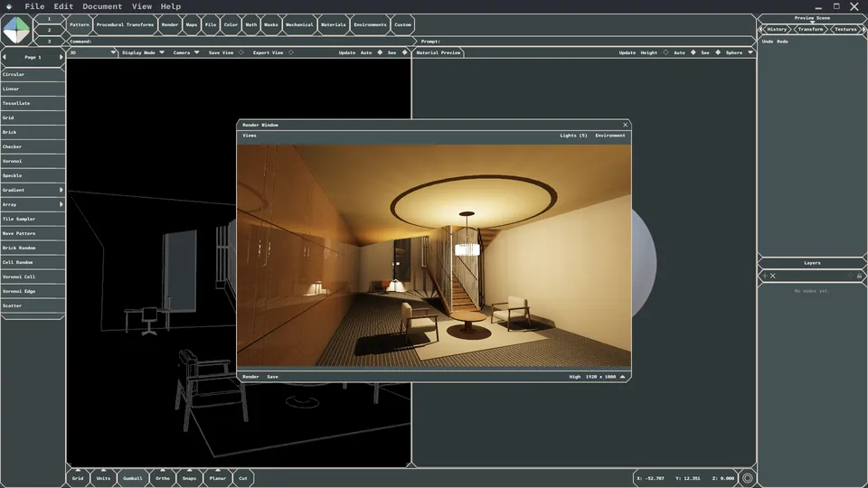Click the Prompt input field
Screen dimensions: 868x488
(x=587, y=42)
